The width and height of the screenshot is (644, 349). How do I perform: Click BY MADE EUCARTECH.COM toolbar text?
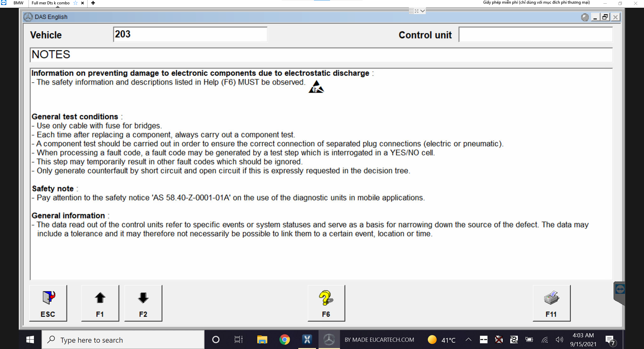(x=379, y=340)
